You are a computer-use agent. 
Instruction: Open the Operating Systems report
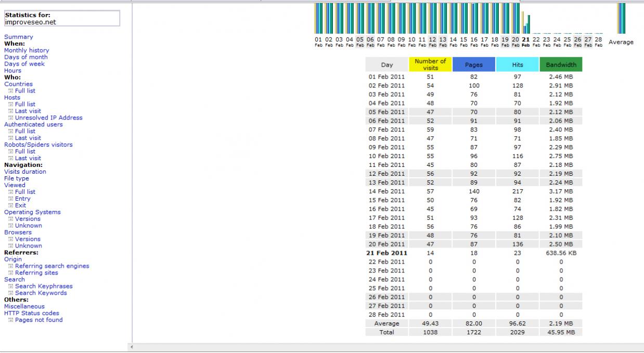click(32, 212)
